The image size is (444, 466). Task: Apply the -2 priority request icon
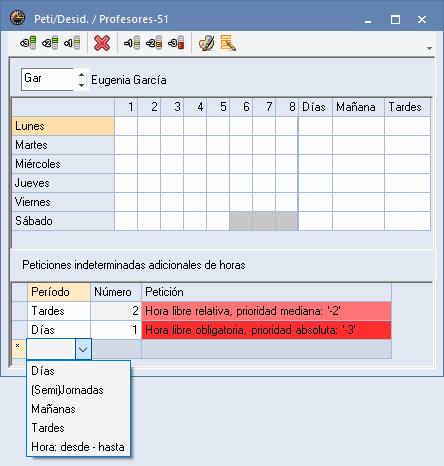tap(154, 43)
